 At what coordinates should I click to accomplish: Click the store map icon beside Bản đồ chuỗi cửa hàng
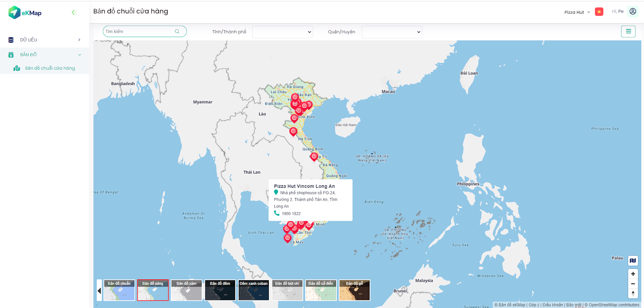click(x=17, y=68)
